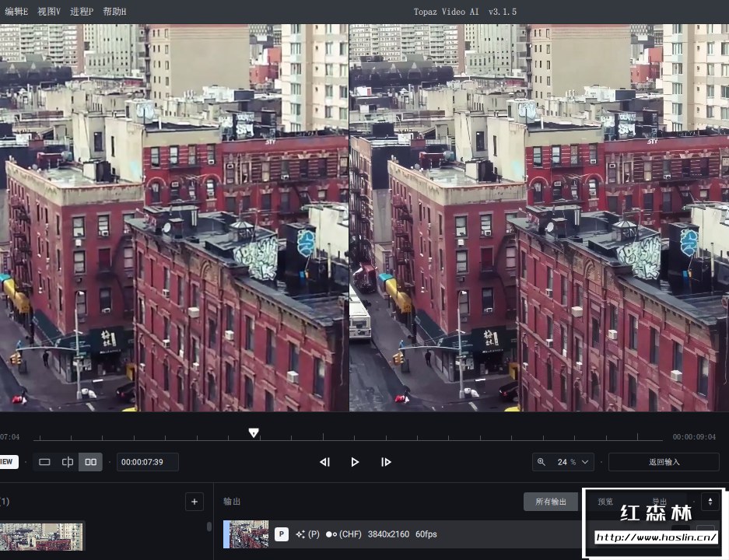Viewport: 729px width, 560px height.
Task: Click the 60fps output text
Action: [426, 534]
